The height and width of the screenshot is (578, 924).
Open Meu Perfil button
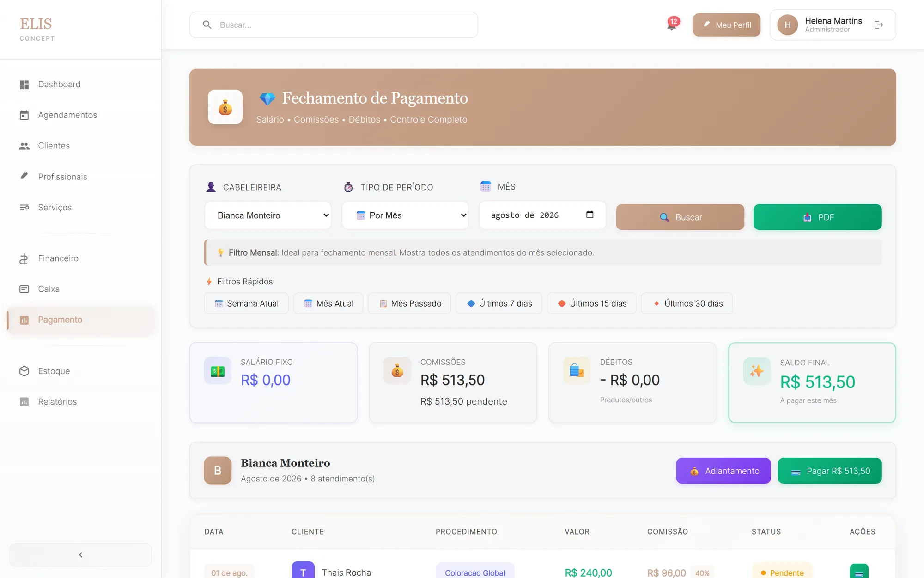[727, 25]
